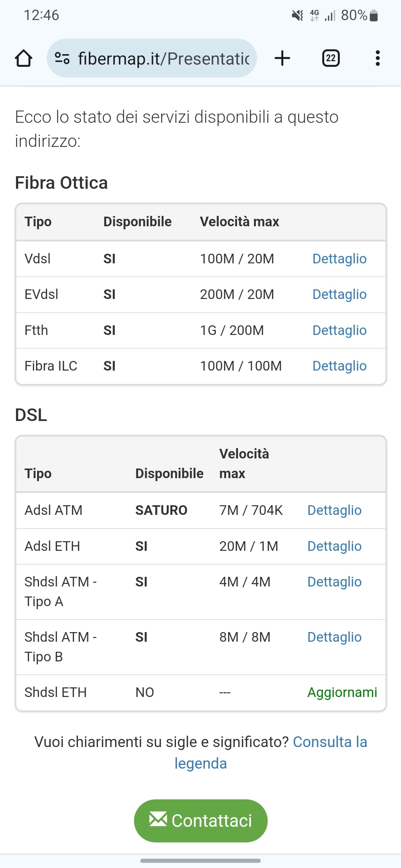This screenshot has height=868, width=401.
Task: View Dettaglio for Ftth service
Action: [x=339, y=330]
